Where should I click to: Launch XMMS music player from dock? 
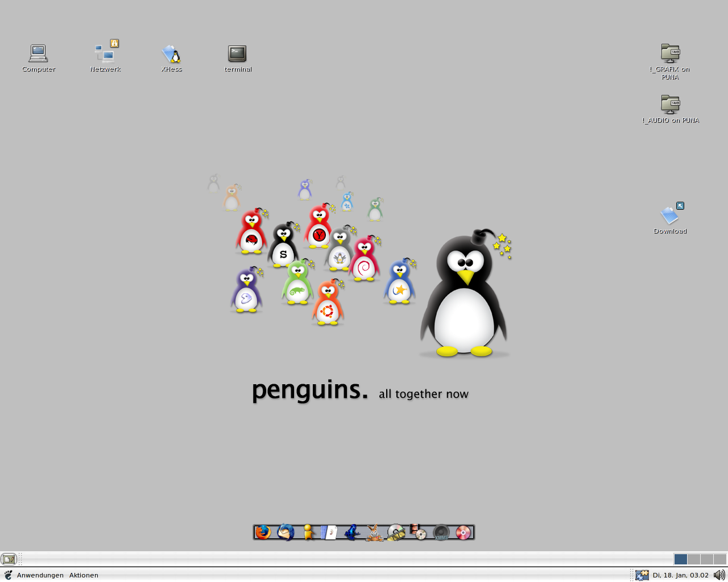coord(441,533)
